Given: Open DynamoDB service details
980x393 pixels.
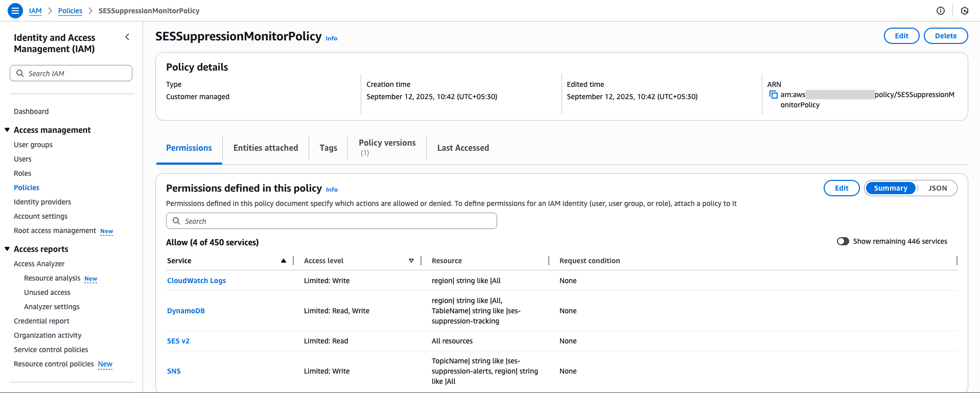Looking at the screenshot, I should 186,311.
